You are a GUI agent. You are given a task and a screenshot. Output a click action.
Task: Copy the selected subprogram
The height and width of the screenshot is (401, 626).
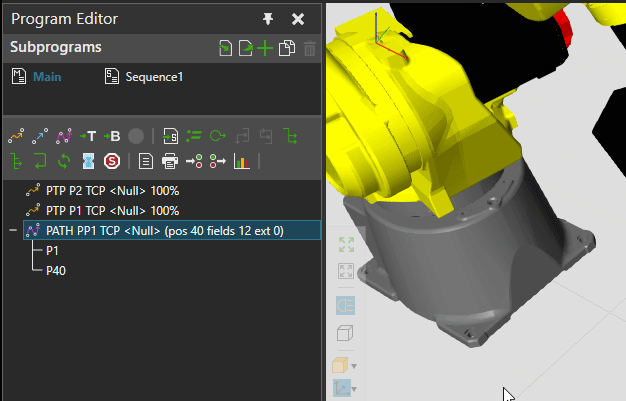(x=287, y=48)
